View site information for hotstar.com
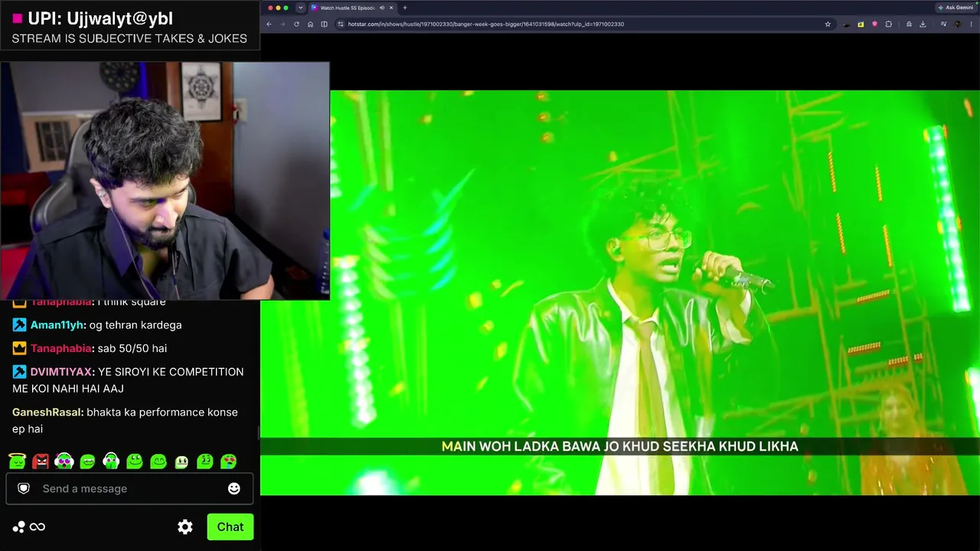Image resolution: width=980 pixels, height=551 pixels. [341, 24]
